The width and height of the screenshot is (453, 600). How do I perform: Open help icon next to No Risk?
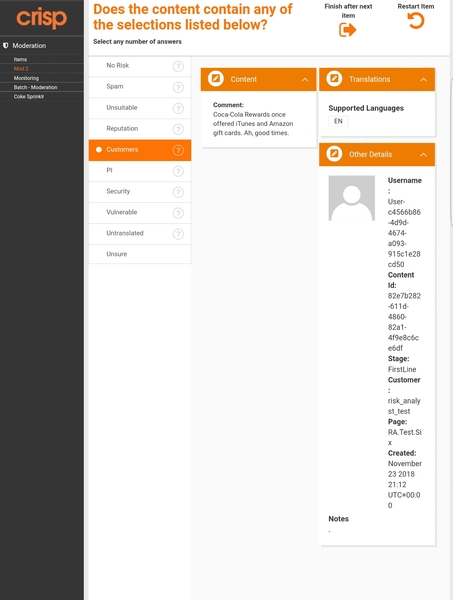(x=178, y=66)
